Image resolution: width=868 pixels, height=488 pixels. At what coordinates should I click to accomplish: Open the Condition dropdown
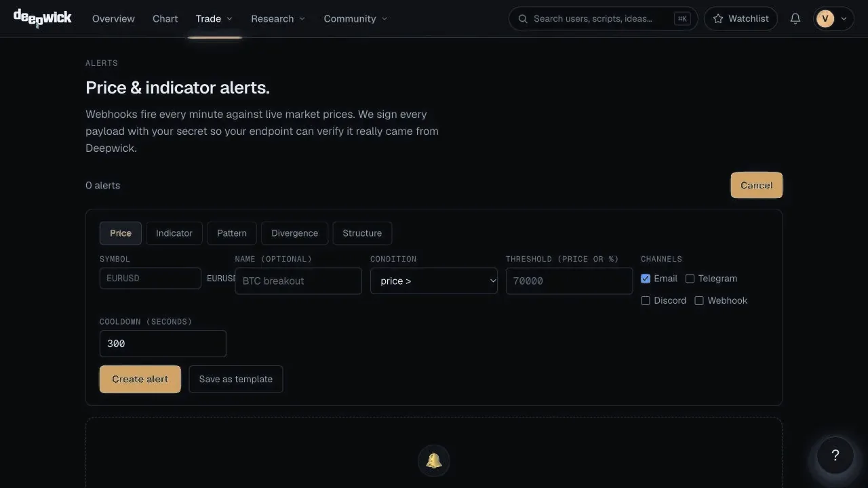point(434,281)
